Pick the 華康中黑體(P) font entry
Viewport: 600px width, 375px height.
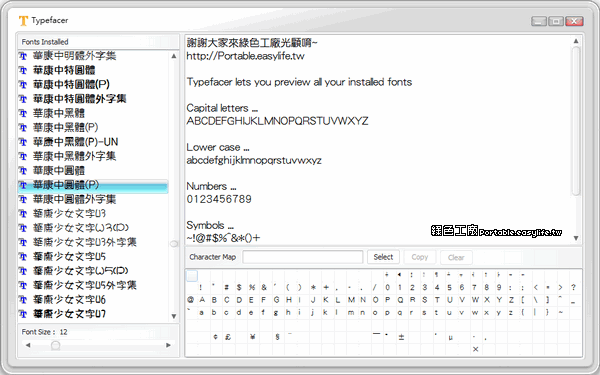[x=93, y=127]
